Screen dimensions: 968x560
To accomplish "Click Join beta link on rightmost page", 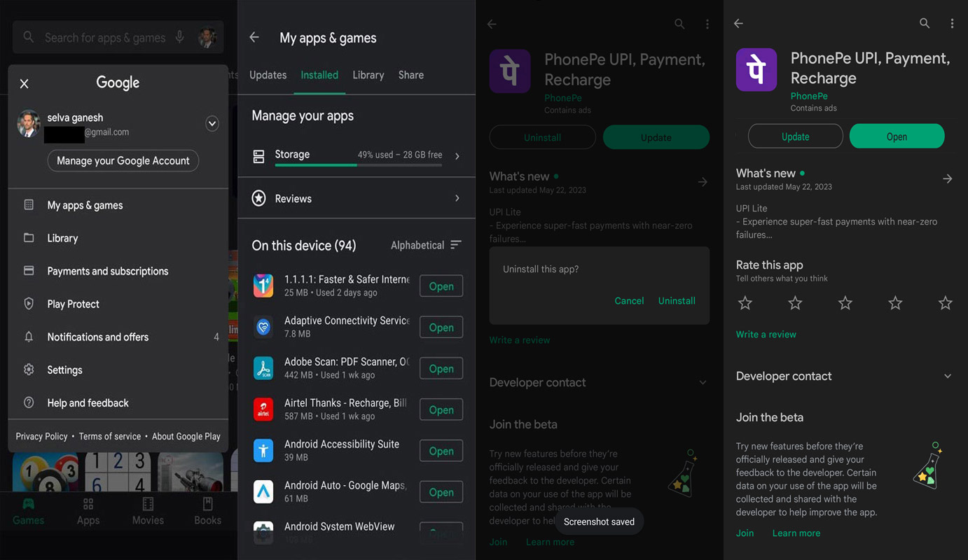I will click(x=745, y=533).
